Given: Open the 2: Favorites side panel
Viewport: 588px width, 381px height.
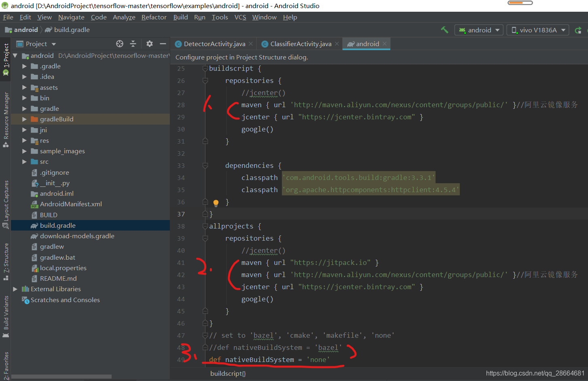Looking at the screenshot, I should (x=6, y=366).
